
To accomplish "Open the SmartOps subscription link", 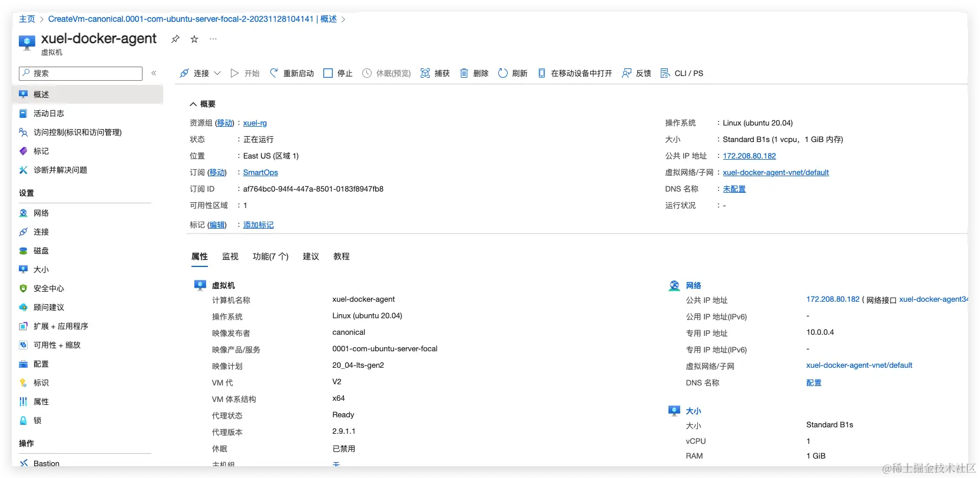I will 260,172.
